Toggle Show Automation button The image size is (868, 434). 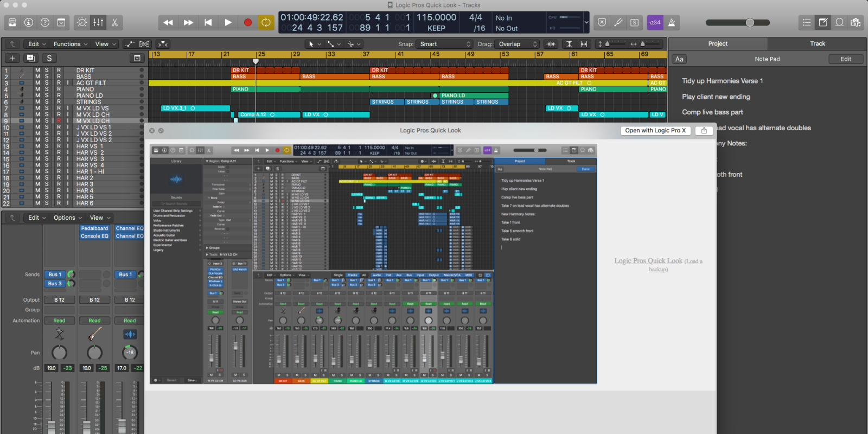(x=130, y=44)
